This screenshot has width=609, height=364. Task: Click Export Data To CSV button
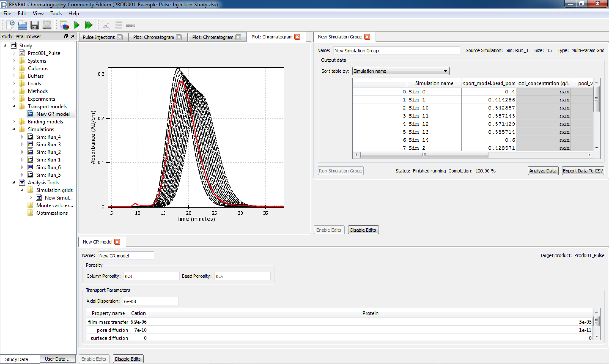coord(583,171)
